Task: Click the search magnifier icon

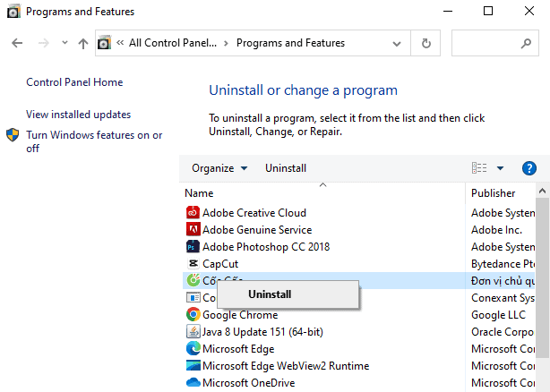Action: point(526,44)
